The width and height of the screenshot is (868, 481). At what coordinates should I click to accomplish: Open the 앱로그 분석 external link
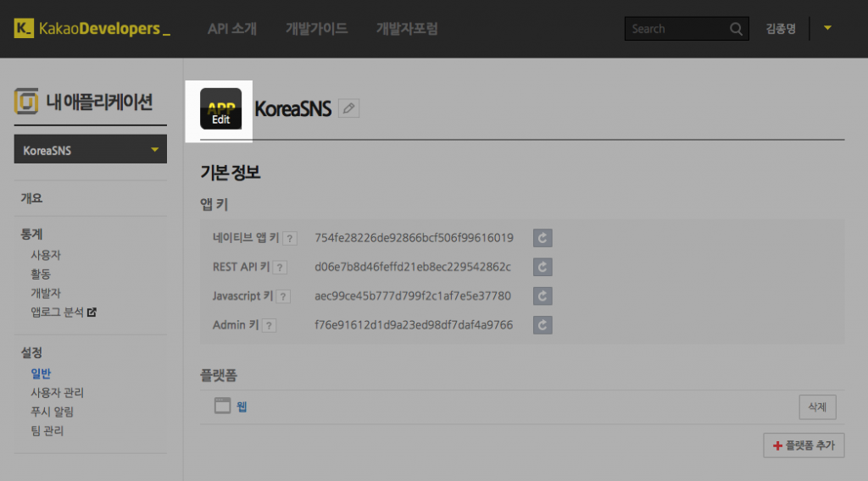[64, 312]
